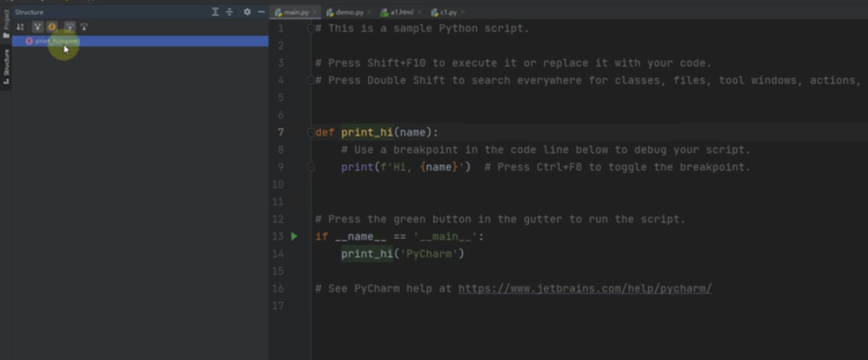Screen dimensions: 868x360
Task: Click the Structure panel title
Action: 29,12
